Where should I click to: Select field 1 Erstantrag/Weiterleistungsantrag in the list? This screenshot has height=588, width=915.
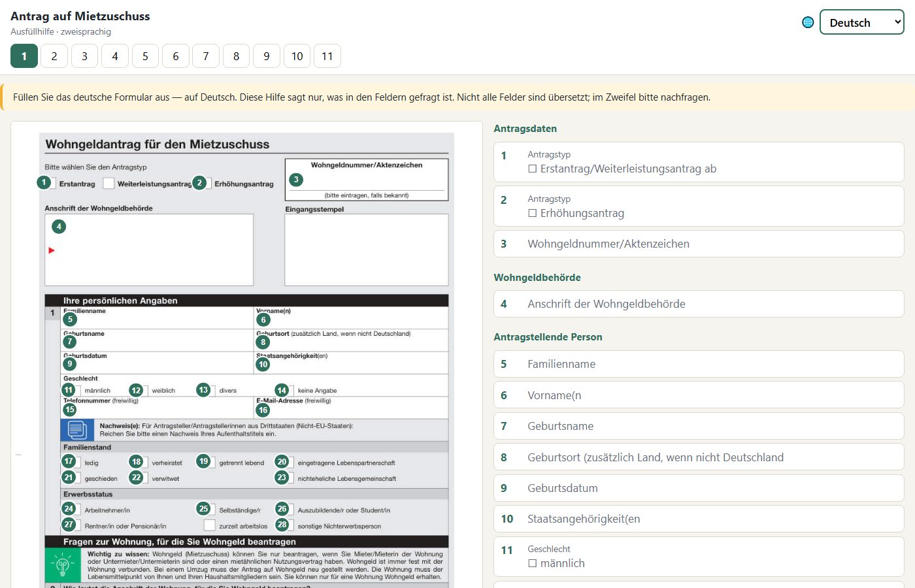[x=699, y=162]
